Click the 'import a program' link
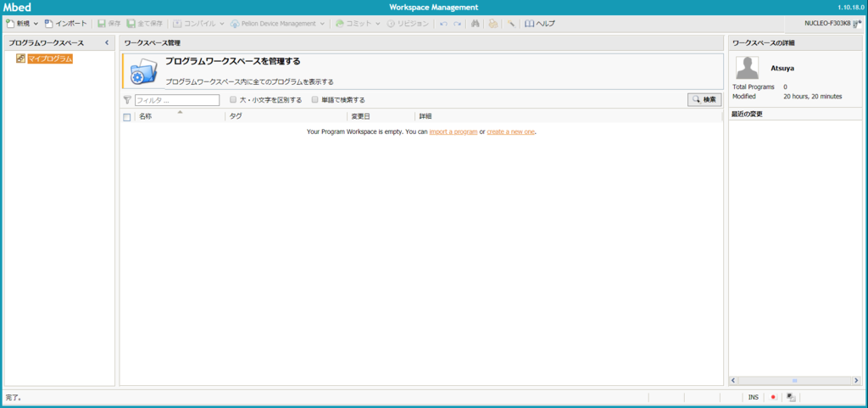Viewport: 868px width, 408px height. pos(453,131)
